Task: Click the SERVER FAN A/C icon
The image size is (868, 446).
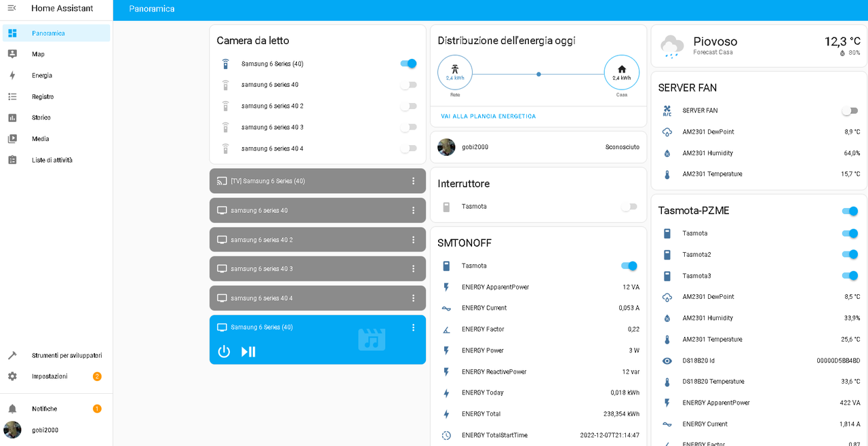Action: click(x=667, y=110)
